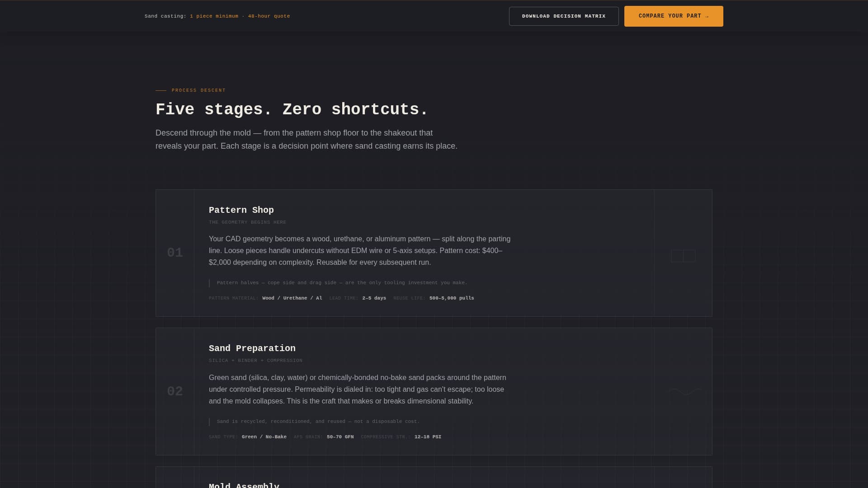Select the stage number 02 marker
868x488 pixels.
tap(175, 391)
